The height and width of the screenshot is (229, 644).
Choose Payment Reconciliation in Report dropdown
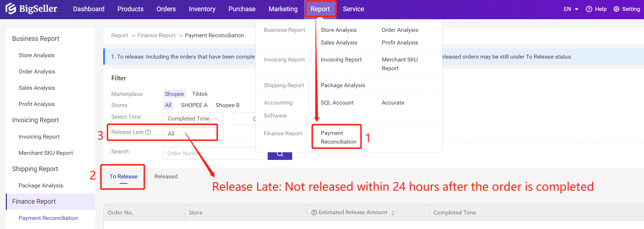point(338,137)
